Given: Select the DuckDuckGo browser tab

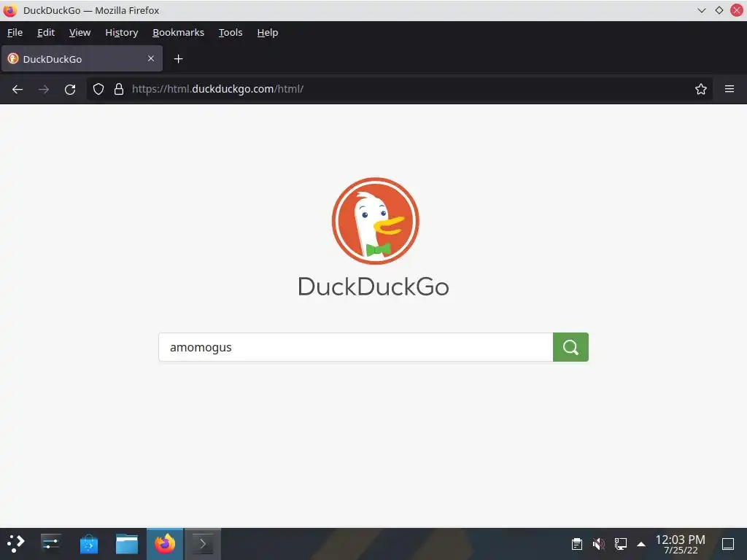Looking at the screenshot, I should point(82,58).
